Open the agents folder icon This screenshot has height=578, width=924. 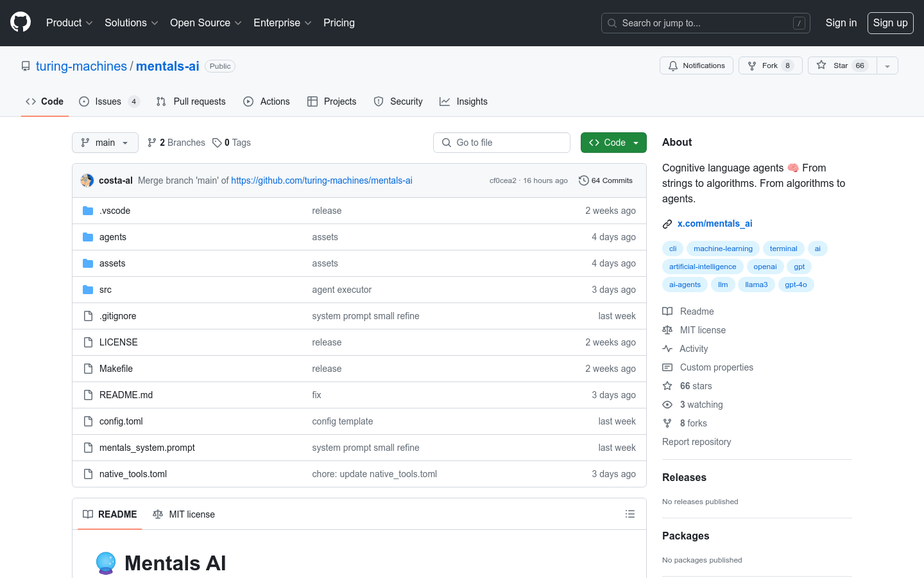(88, 237)
